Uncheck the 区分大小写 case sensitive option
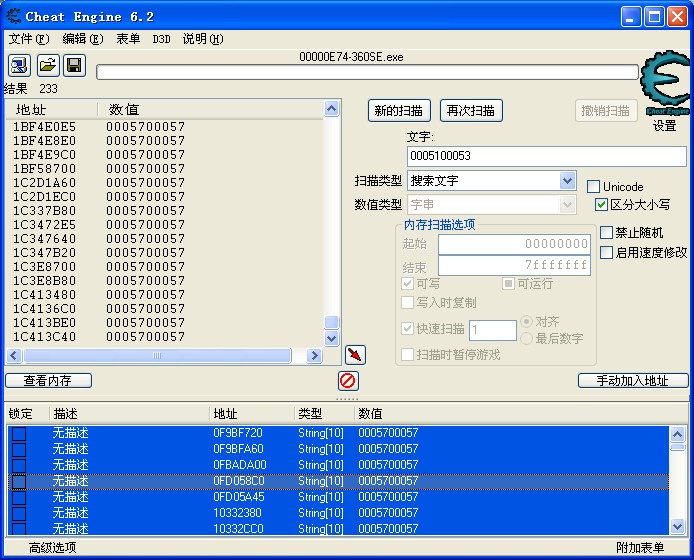Image resolution: width=694 pixels, height=560 pixels. coord(601,204)
